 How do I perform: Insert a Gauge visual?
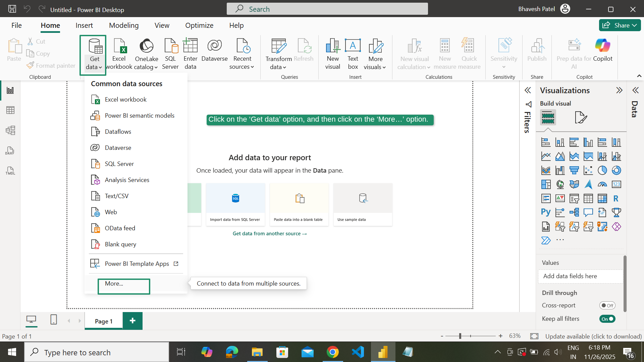pos(602,184)
